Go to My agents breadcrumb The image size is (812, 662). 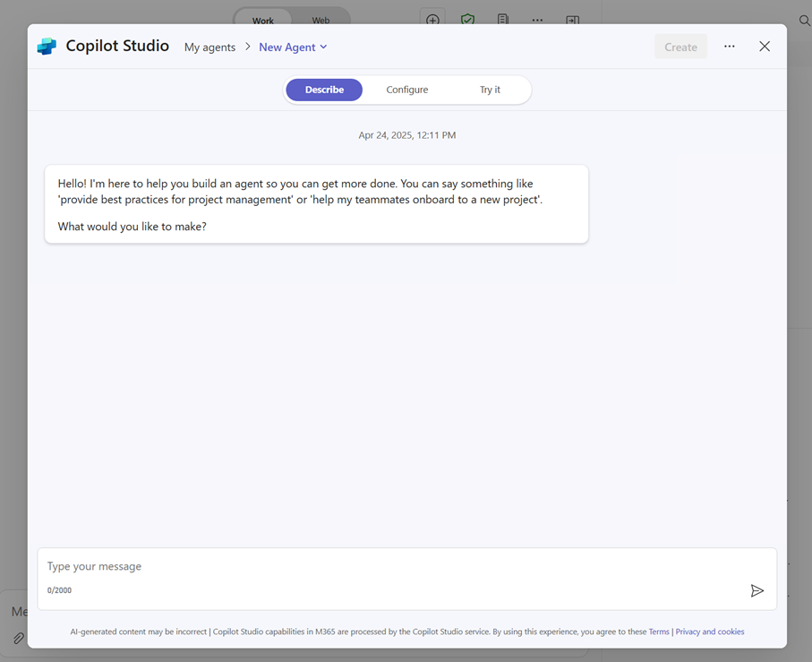click(x=209, y=47)
